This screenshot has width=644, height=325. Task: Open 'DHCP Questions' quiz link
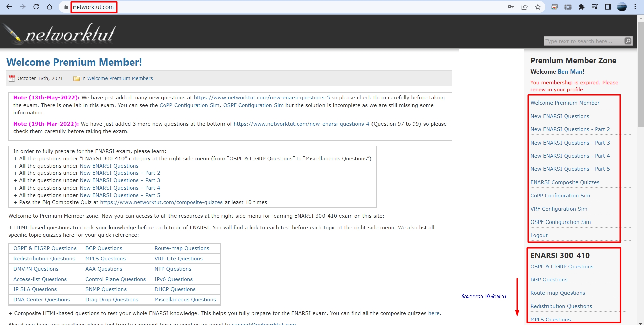[x=175, y=289]
